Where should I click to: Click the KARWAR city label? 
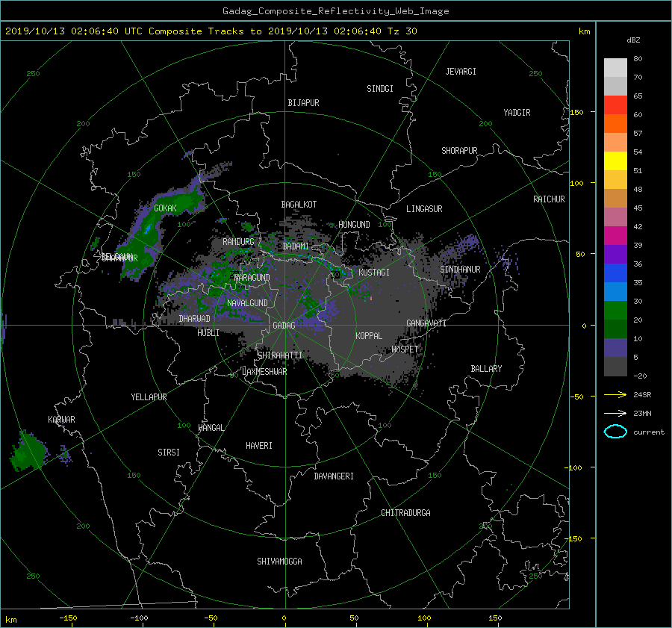click(x=61, y=420)
